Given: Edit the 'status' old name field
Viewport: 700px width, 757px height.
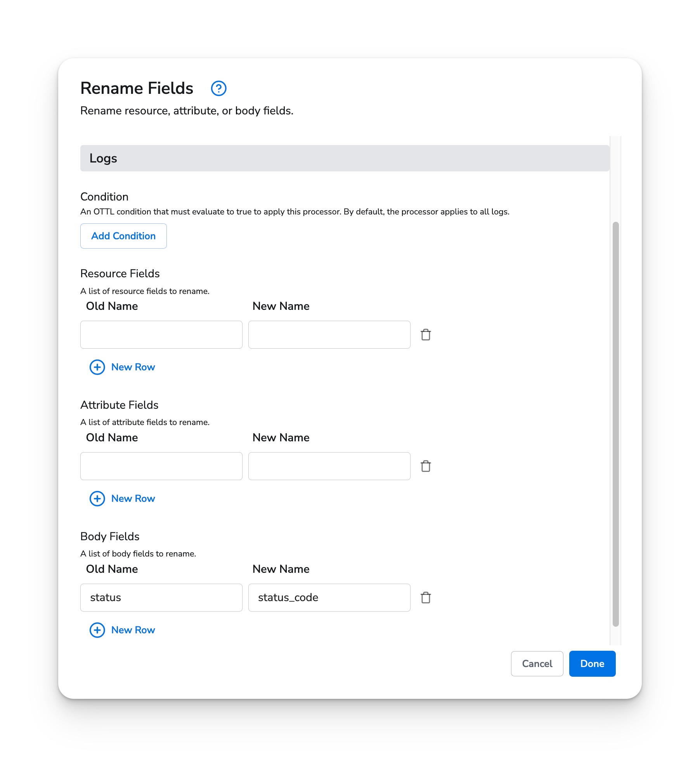Looking at the screenshot, I should pyautogui.click(x=161, y=598).
